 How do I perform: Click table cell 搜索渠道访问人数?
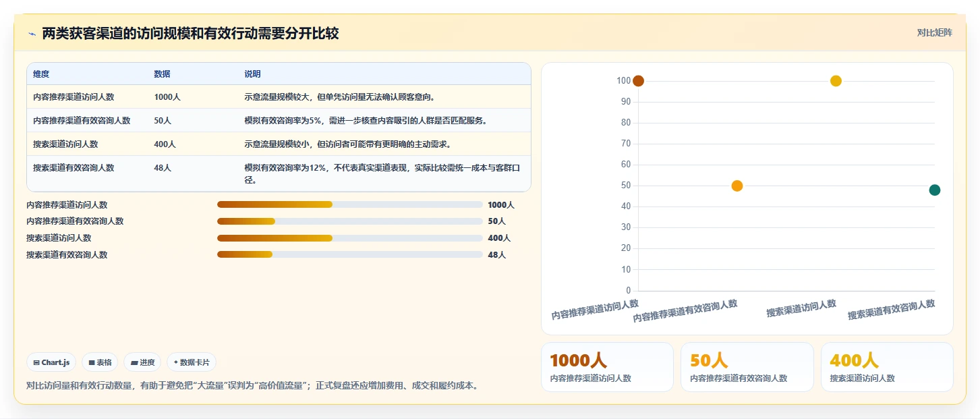(65, 144)
